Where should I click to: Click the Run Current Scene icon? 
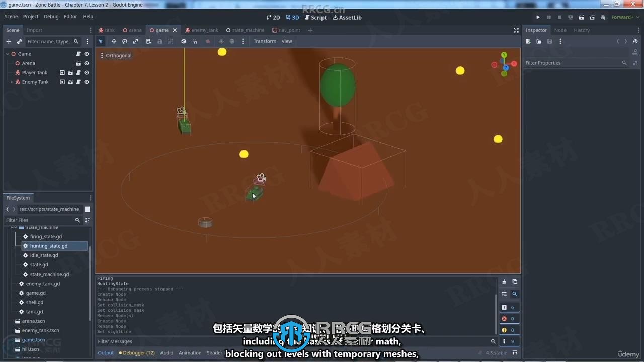(x=581, y=17)
